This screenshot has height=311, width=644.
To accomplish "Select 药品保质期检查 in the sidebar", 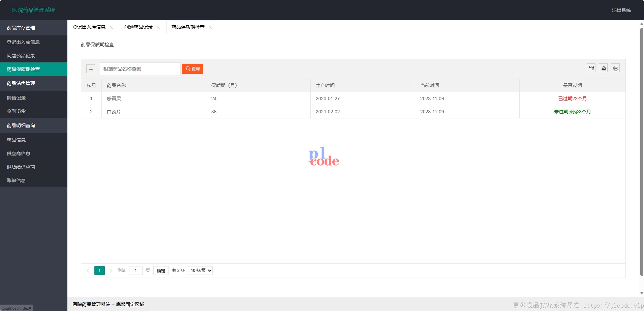I will 34,69.
